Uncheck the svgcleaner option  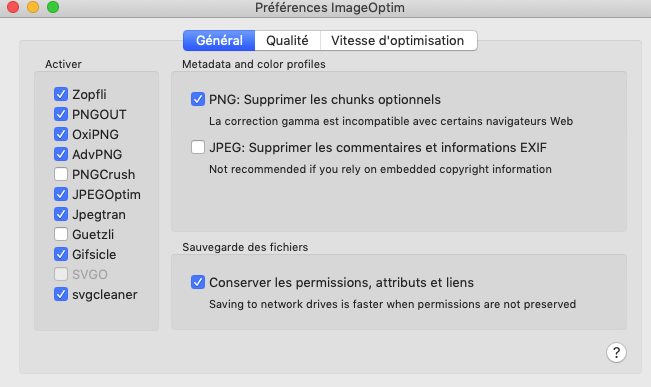tap(61, 294)
